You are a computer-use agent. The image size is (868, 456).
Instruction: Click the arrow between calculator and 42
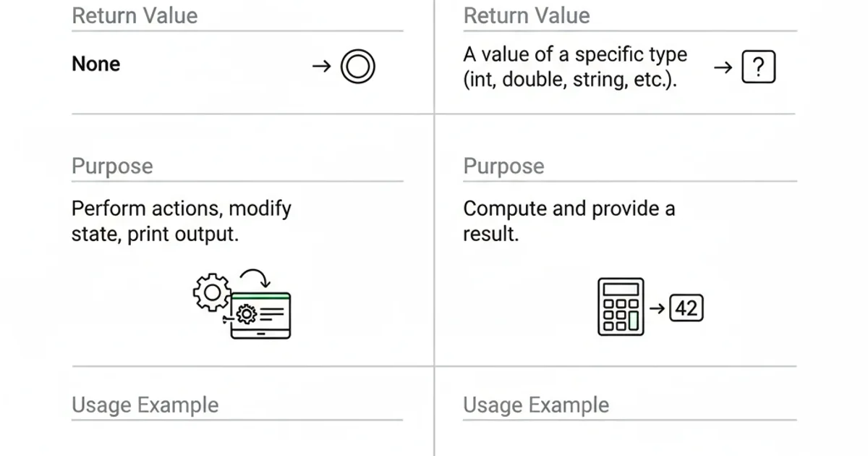click(657, 308)
